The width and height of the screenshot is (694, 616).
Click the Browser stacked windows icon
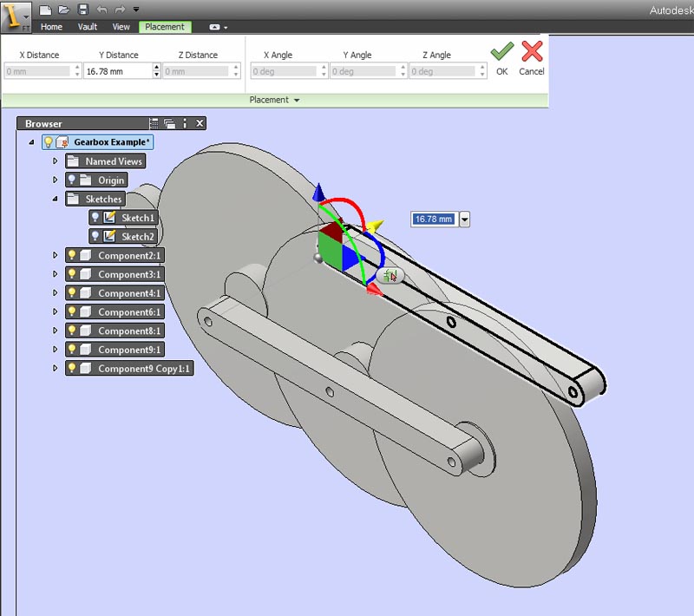[169, 123]
